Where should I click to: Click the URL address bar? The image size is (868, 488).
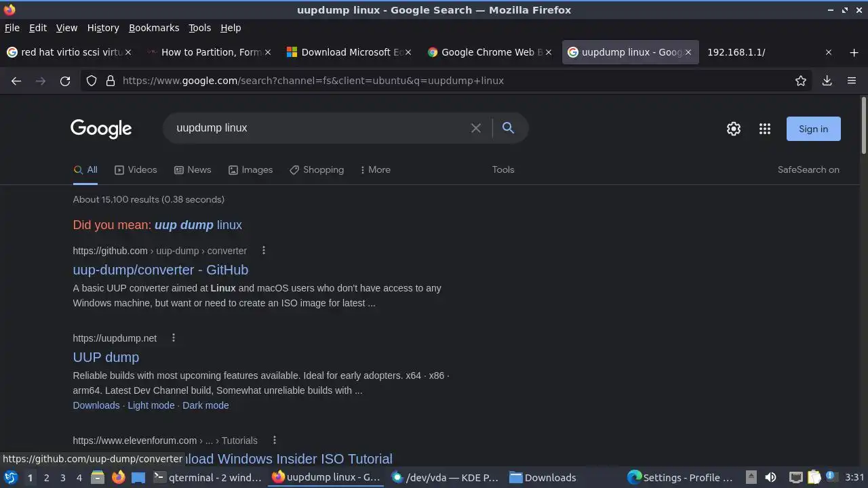click(x=448, y=81)
